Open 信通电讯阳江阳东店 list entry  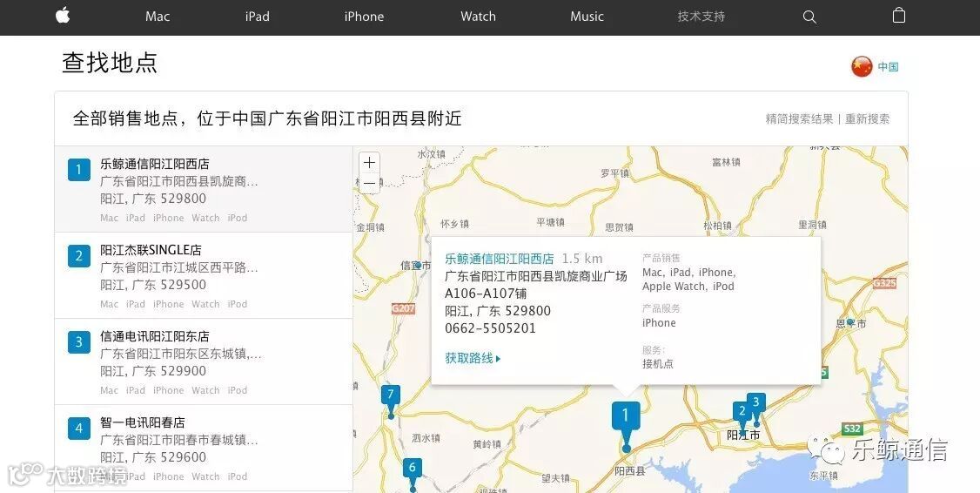point(155,336)
